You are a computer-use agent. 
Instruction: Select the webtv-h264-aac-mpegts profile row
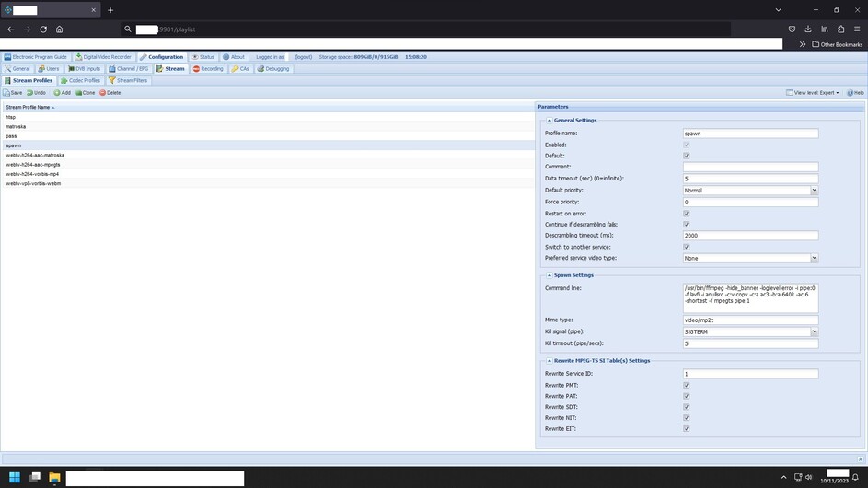point(268,165)
